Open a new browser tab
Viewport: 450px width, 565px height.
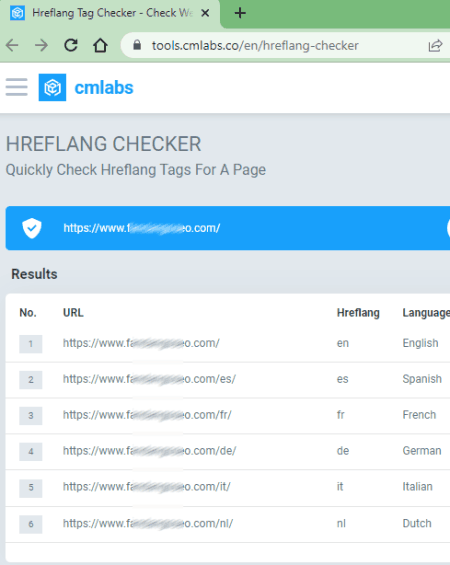tap(240, 13)
